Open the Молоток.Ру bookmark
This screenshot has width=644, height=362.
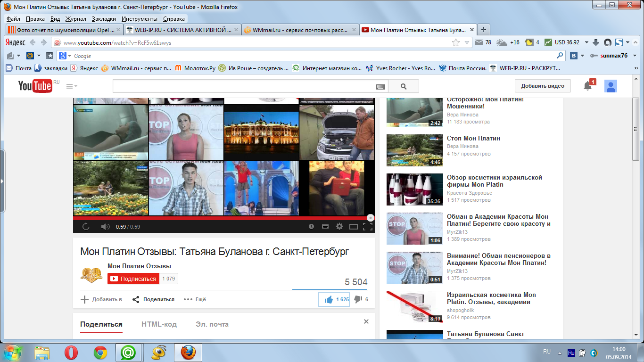coord(195,68)
